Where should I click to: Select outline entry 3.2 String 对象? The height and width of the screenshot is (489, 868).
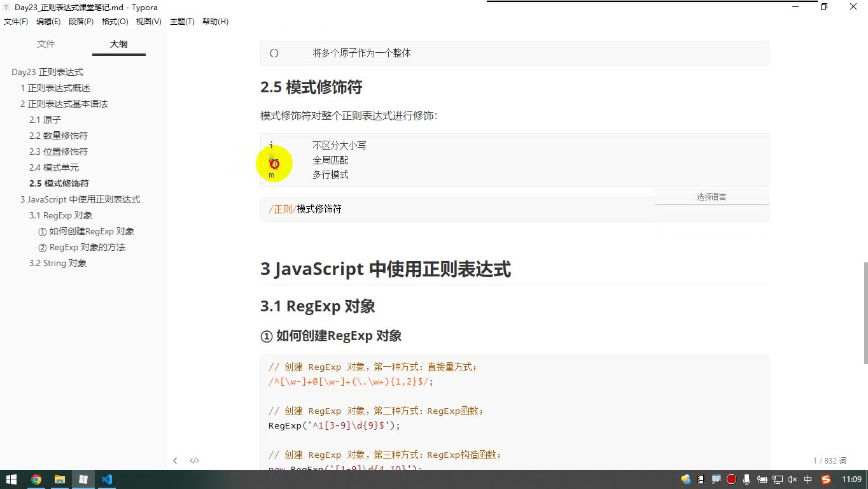tap(58, 263)
